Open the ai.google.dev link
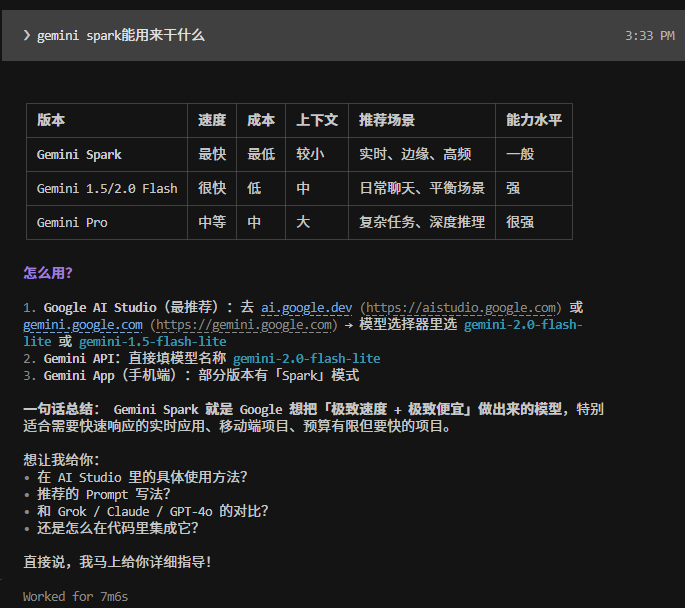 (x=306, y=307)
